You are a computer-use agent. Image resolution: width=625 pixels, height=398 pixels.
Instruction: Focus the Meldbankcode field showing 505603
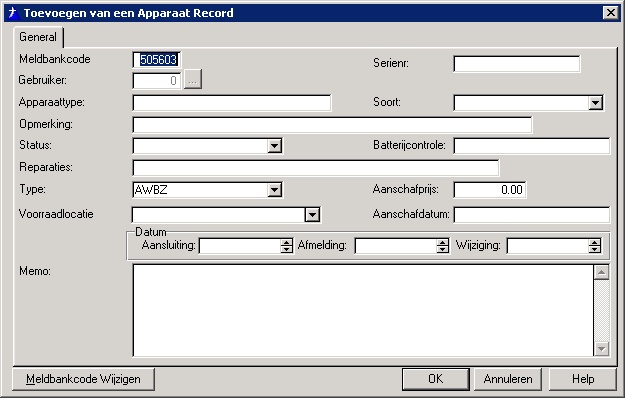pos(157,60)
